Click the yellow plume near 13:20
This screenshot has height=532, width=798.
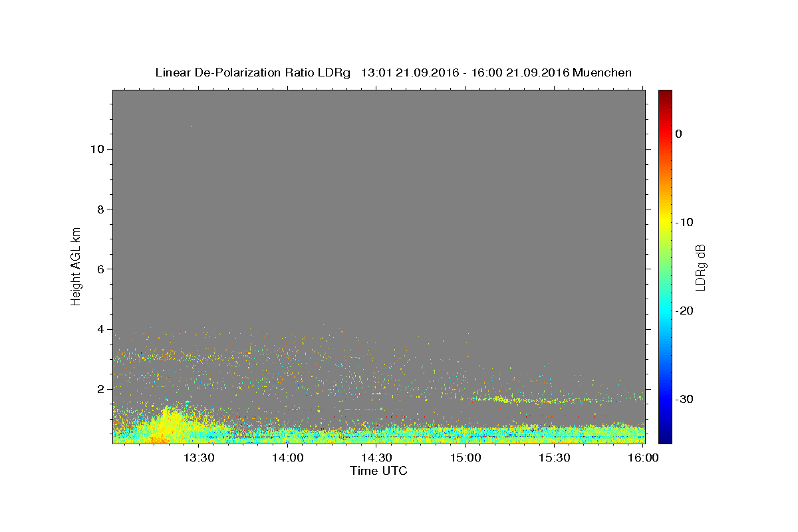[x=168, y=424]
